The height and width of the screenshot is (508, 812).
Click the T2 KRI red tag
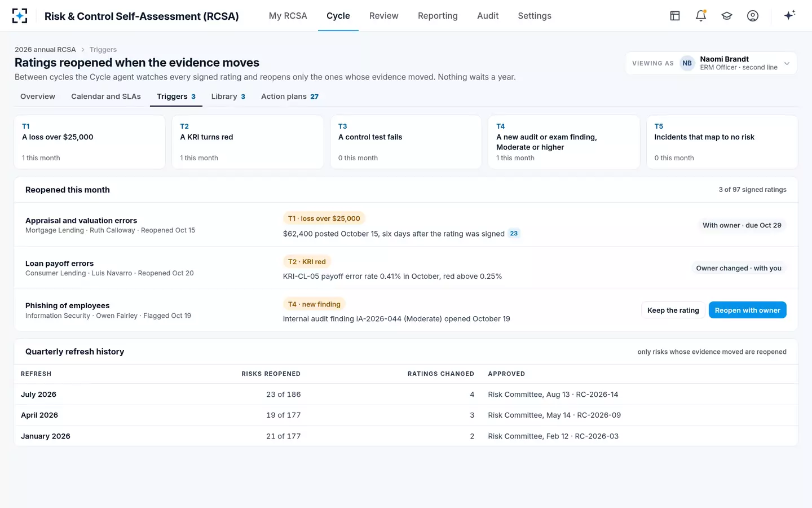point(307,261)
